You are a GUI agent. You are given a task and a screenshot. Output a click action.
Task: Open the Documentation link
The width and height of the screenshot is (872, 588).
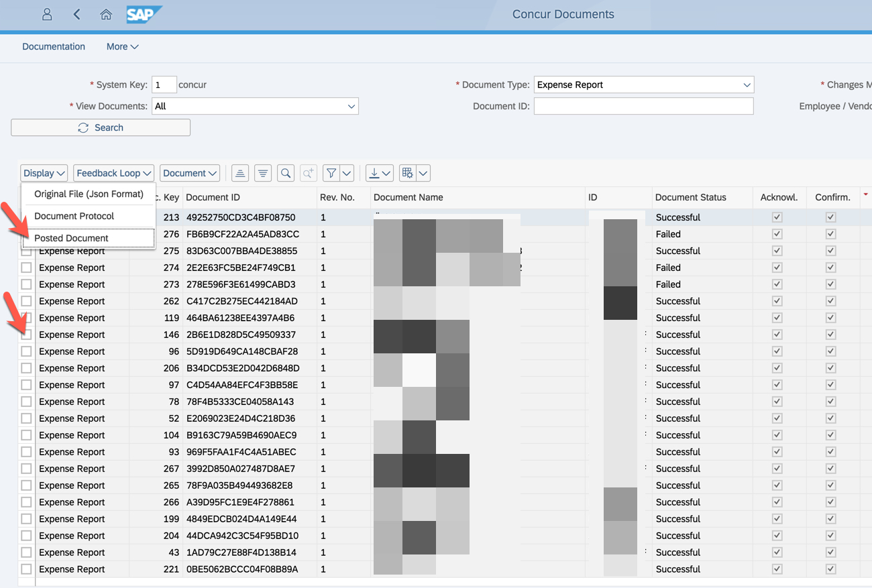point(54,47)
